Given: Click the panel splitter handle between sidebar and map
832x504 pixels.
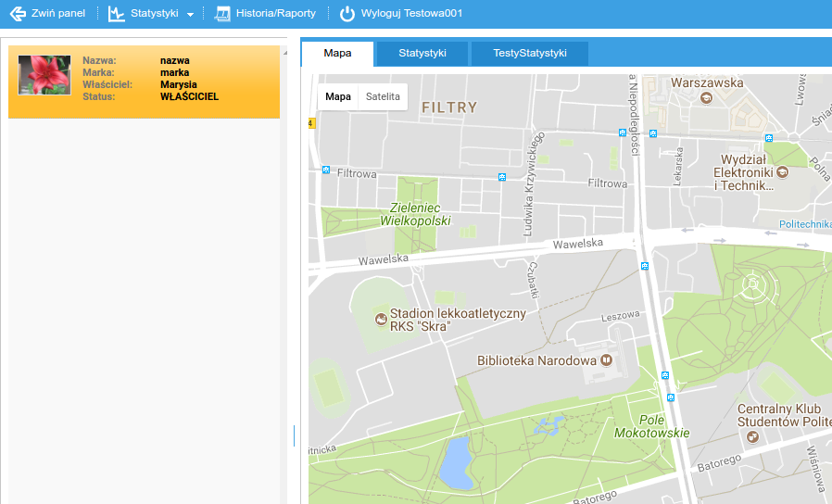Looking at the screenshot, I should 294,435.
